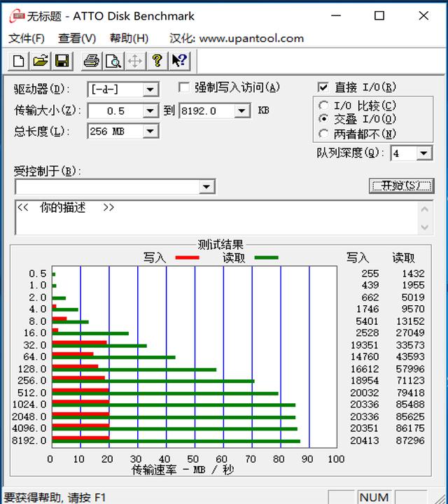This screenshot has height=504, width=448.
Task: Open the 文件(F) menu
Action: 27,38
